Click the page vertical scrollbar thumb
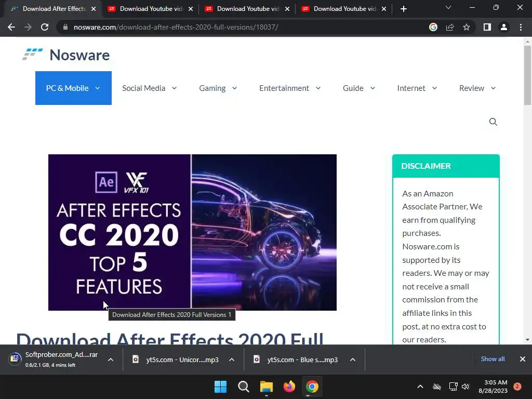 click(527, 75)
